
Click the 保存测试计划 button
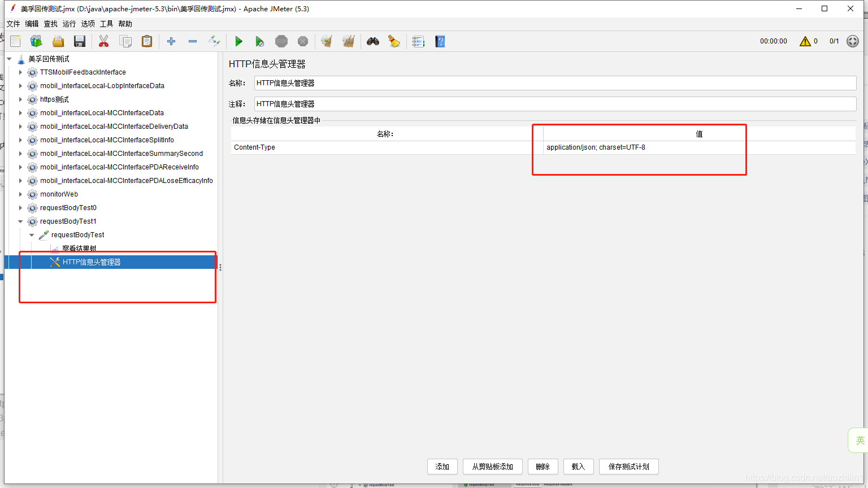[629, 467]
